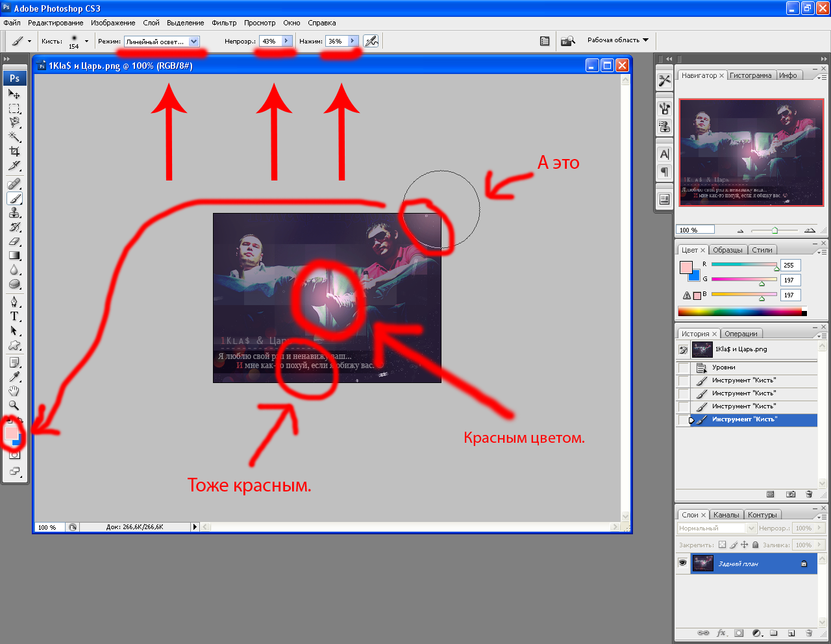This screenshot has height=644, width=831.
Task: Click the R value input field
Action: coord(790,266)
